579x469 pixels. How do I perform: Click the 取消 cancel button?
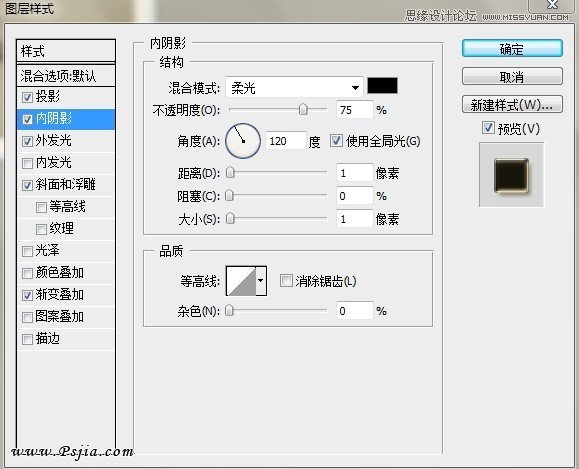512,76
